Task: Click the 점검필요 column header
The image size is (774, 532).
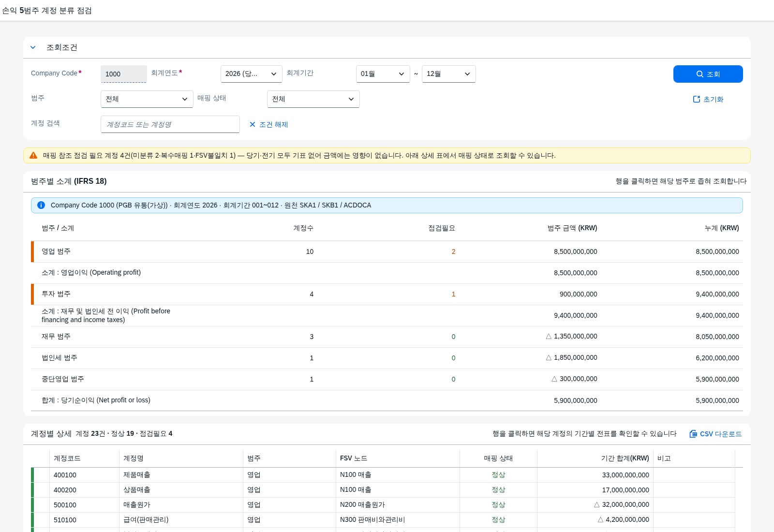Action: point(442,228)
